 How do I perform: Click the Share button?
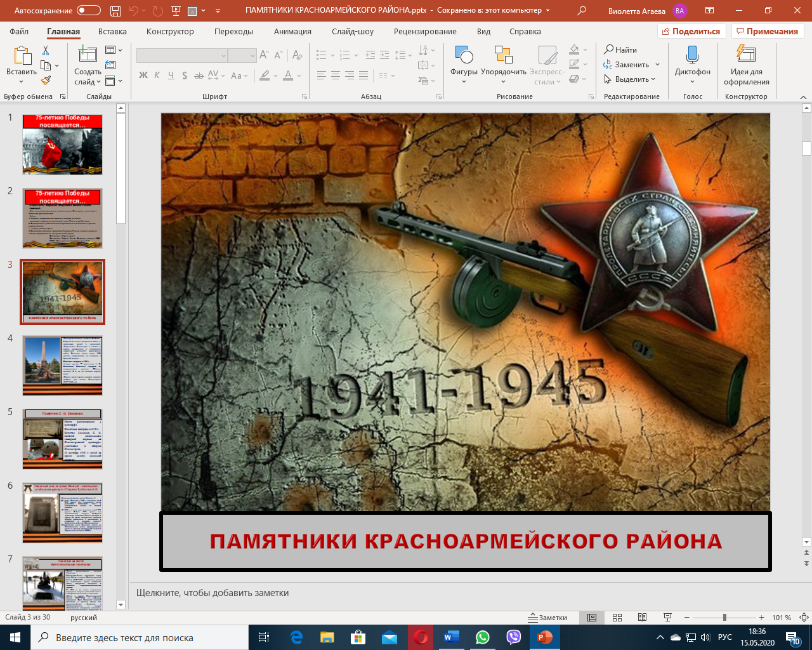coord(691,31)
